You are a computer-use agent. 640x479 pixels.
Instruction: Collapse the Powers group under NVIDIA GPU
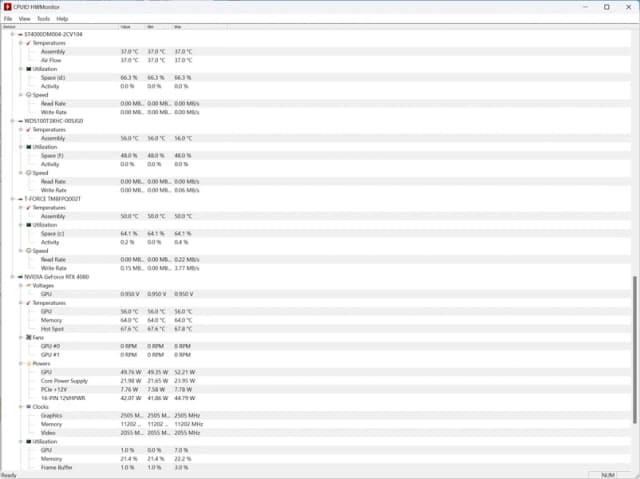(20, 364)
